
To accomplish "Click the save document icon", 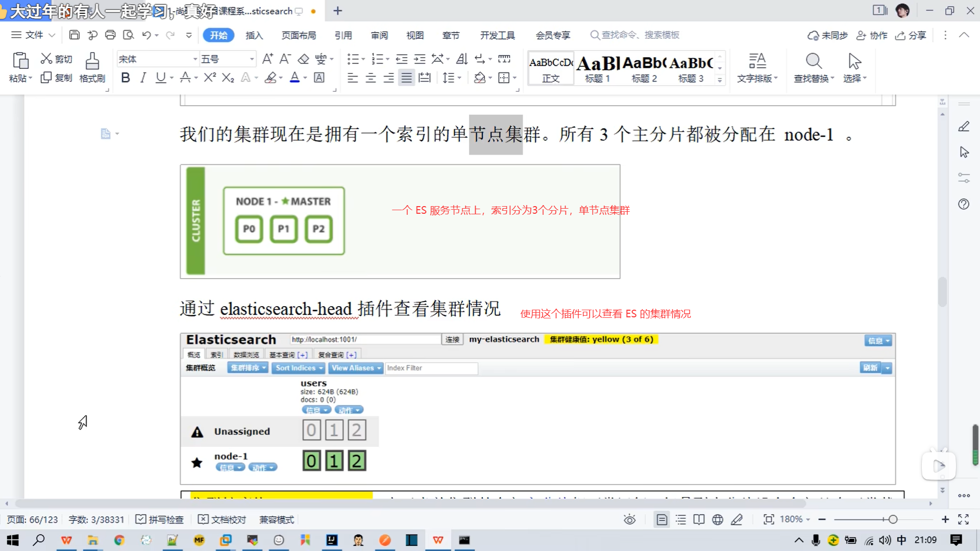I will pyautogui.click(x=75, y=35).
